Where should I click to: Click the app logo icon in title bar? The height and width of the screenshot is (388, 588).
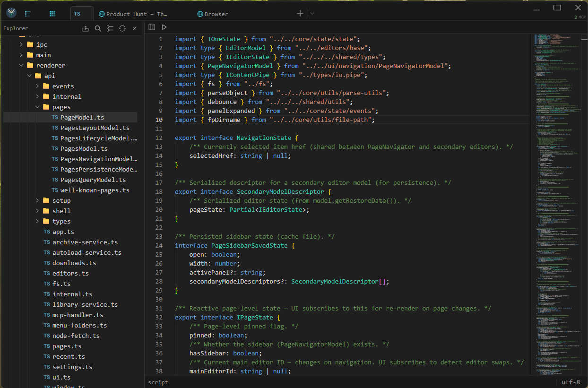pyautogui.click(x=11, y=13)
